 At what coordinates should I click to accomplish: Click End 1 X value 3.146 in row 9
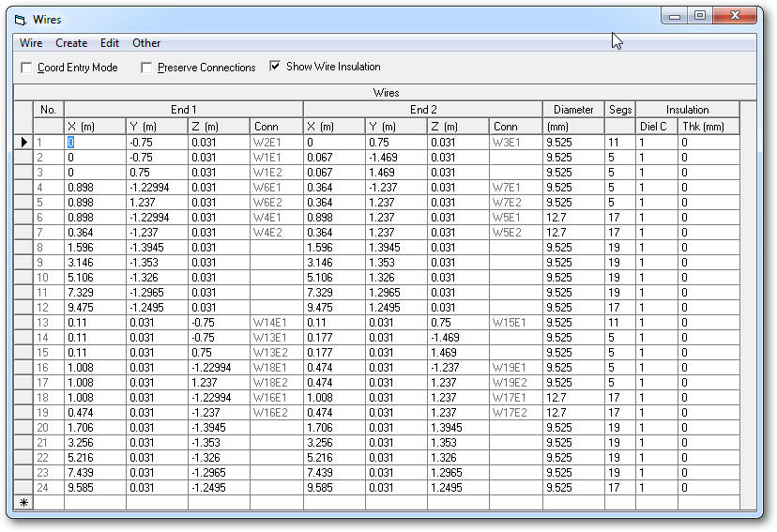(95, 263)
